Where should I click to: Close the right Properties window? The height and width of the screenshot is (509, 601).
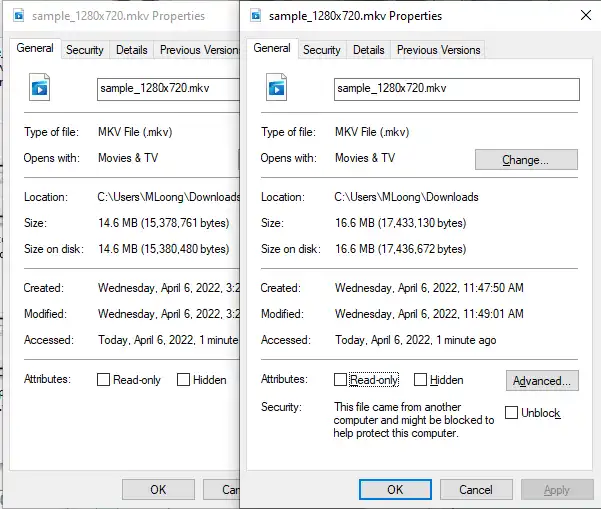[586, 15]
